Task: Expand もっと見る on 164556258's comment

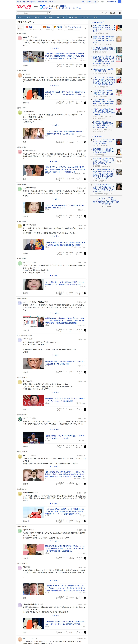Action: (54, 125)
